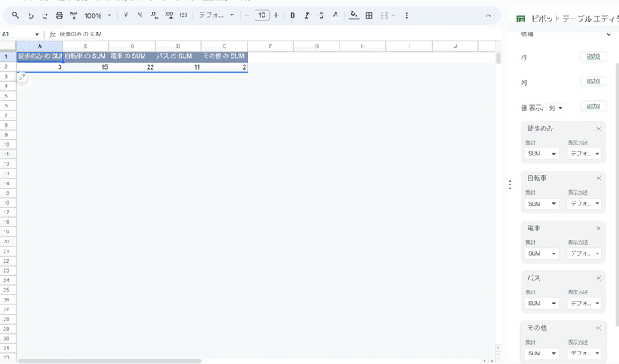The image size is (619, 364).
Task: Select cell その他 の SUM
Action: tap(224, 56)
